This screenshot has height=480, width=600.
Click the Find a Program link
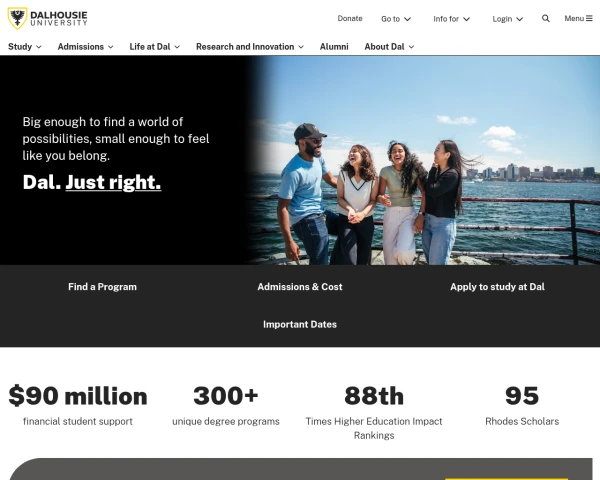[x=102, y=287]
